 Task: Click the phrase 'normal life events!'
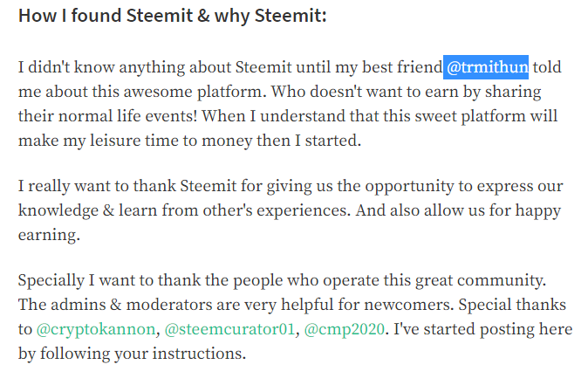[x=128, y=116]
